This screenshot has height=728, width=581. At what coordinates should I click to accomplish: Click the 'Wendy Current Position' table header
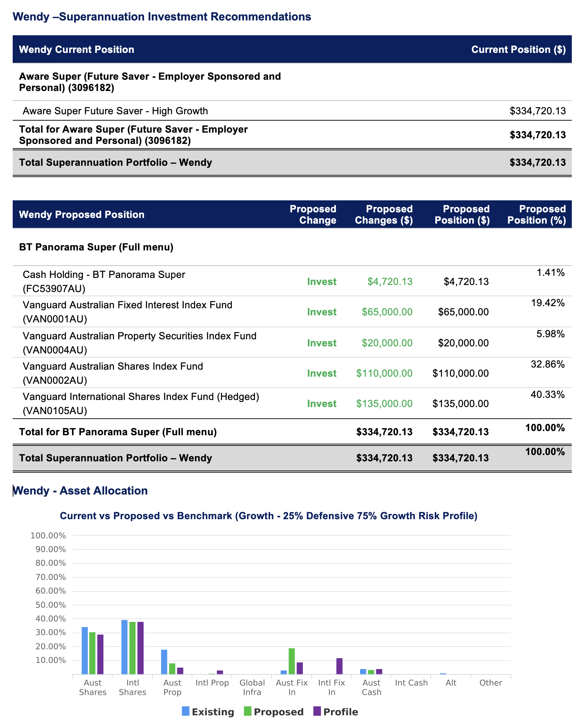(77, 49)
